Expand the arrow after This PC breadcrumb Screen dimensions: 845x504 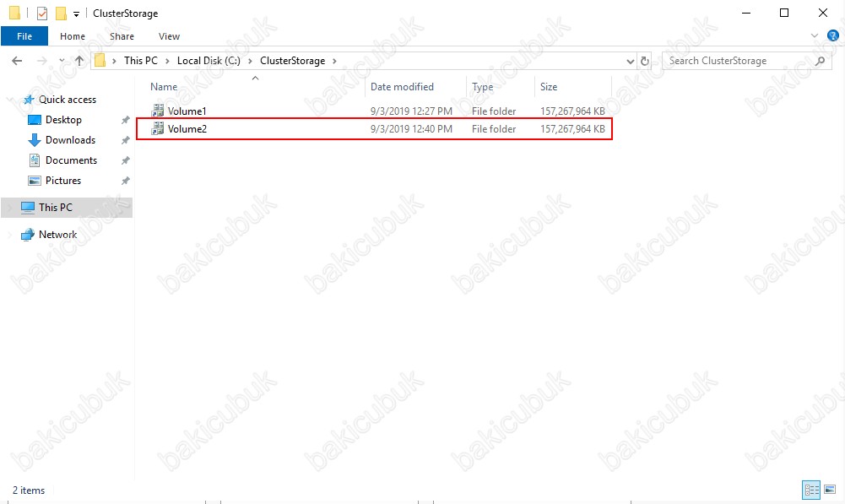click(x=167, y=61)
